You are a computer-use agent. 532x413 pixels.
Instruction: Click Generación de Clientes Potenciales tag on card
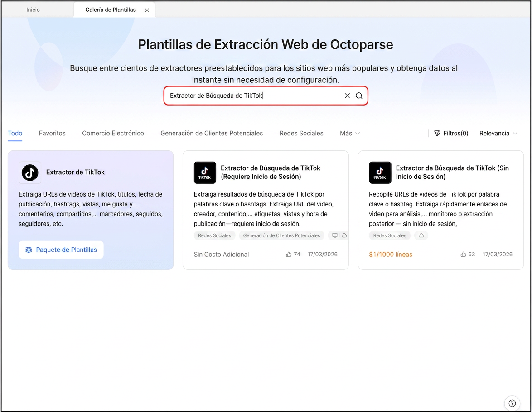[281, 235]
